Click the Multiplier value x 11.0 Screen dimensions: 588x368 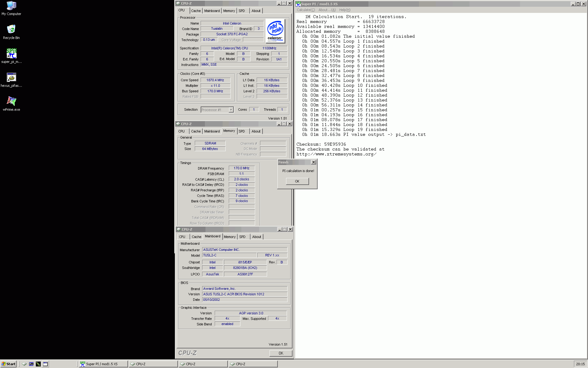pos(215,86)
